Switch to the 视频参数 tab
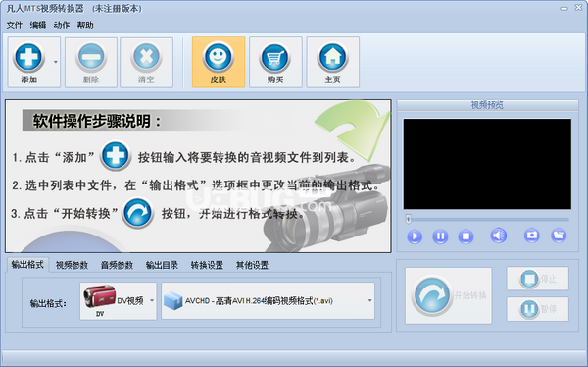 [x=72, y=265]
